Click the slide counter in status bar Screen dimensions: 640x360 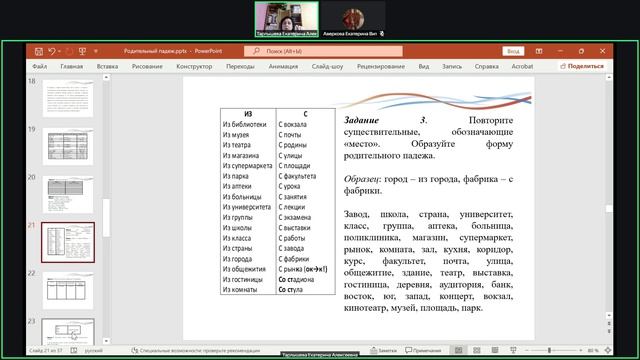click(46, 350)
